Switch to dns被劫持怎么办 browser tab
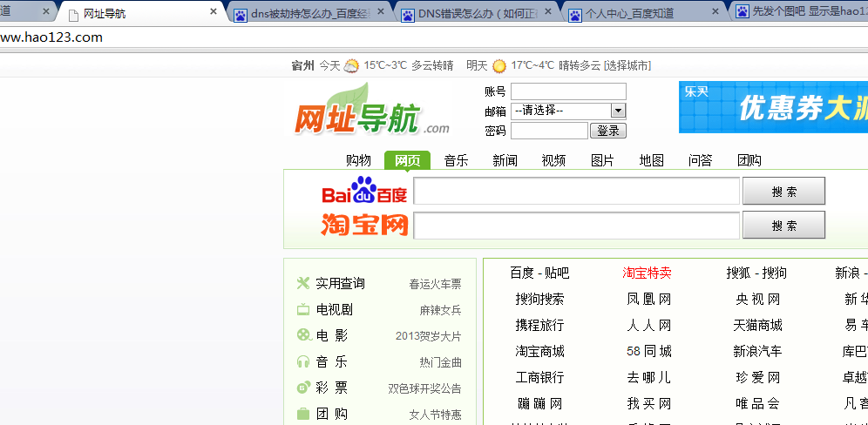The width and height of the screenshot is (868, 425). [x=309, y=14]
